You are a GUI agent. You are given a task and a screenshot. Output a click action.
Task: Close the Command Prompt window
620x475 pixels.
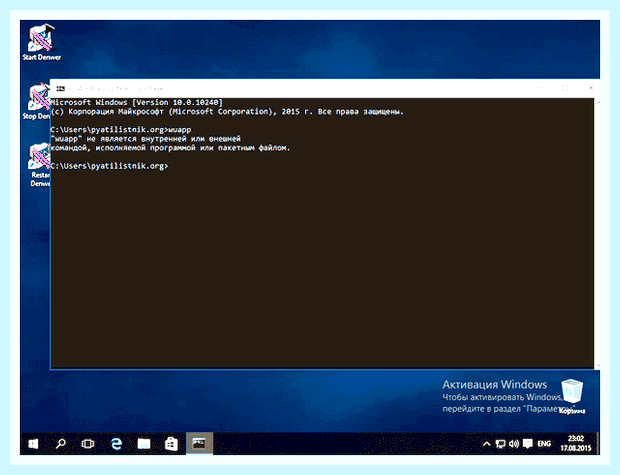tap(591, 88)
